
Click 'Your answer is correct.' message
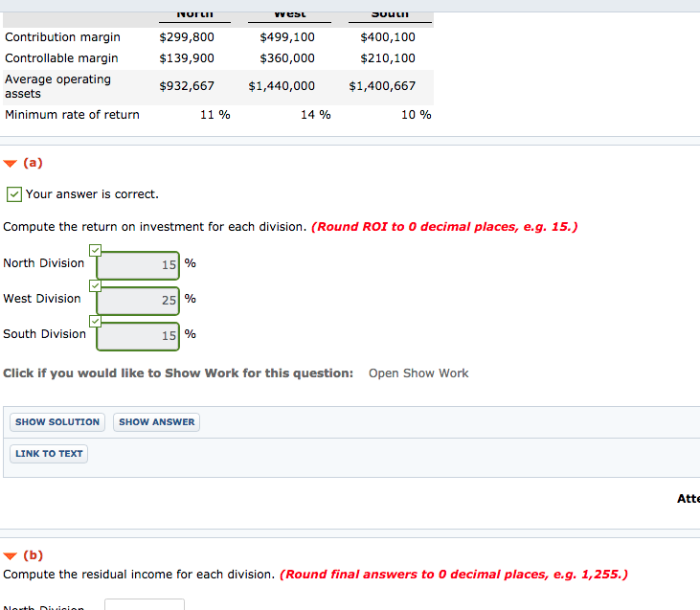92,194
